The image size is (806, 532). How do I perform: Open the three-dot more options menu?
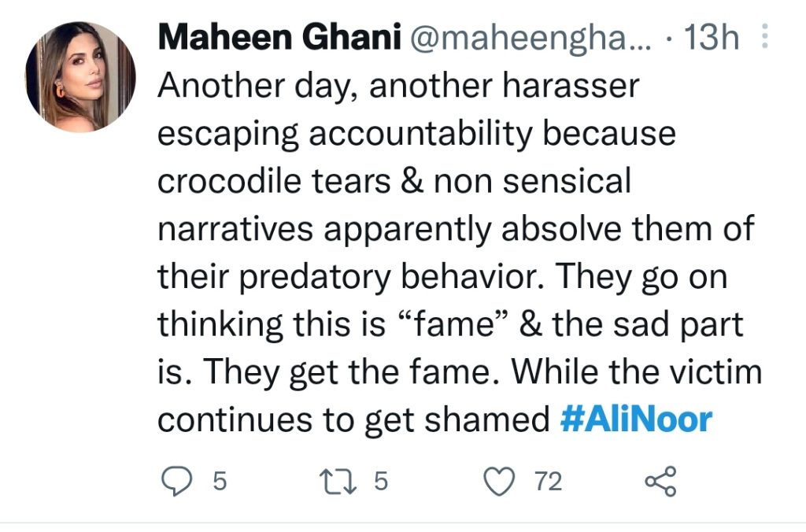764,36
